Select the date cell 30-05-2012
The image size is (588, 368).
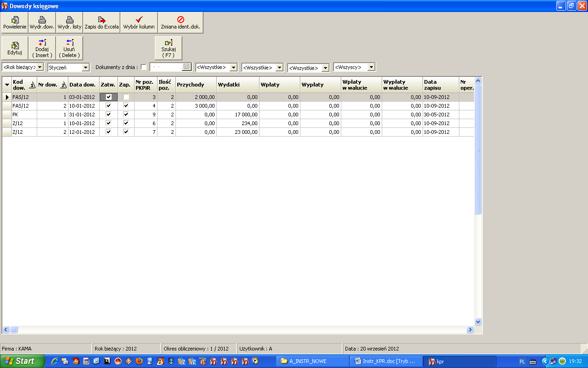click(x=441, y=115)
